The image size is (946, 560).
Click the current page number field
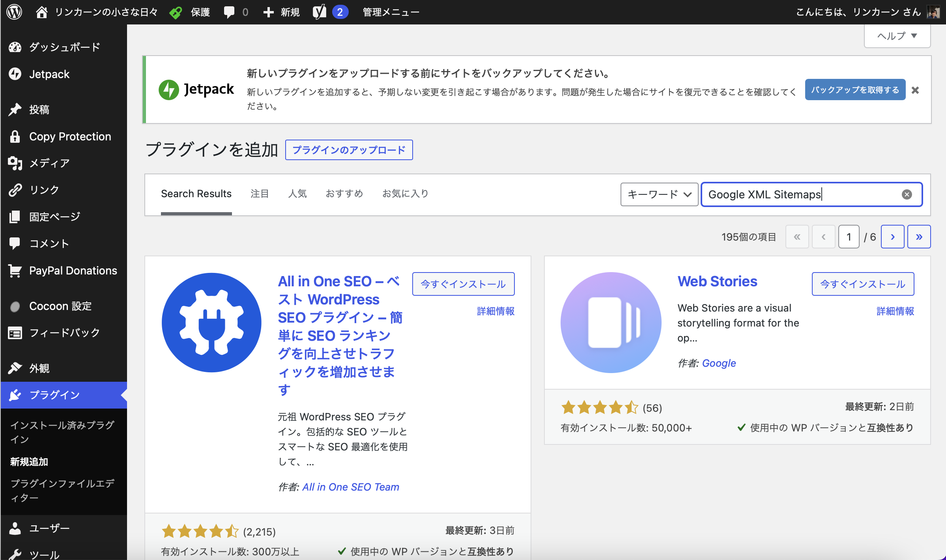point(849,237)
